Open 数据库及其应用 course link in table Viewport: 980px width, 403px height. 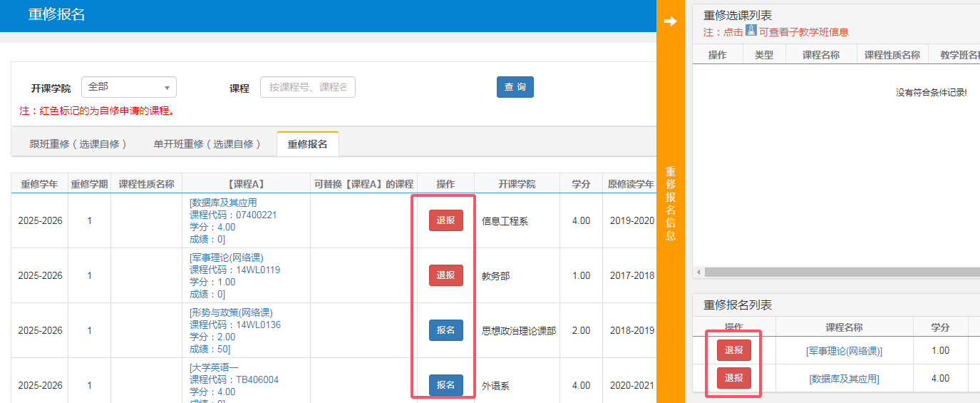(224, 203)
